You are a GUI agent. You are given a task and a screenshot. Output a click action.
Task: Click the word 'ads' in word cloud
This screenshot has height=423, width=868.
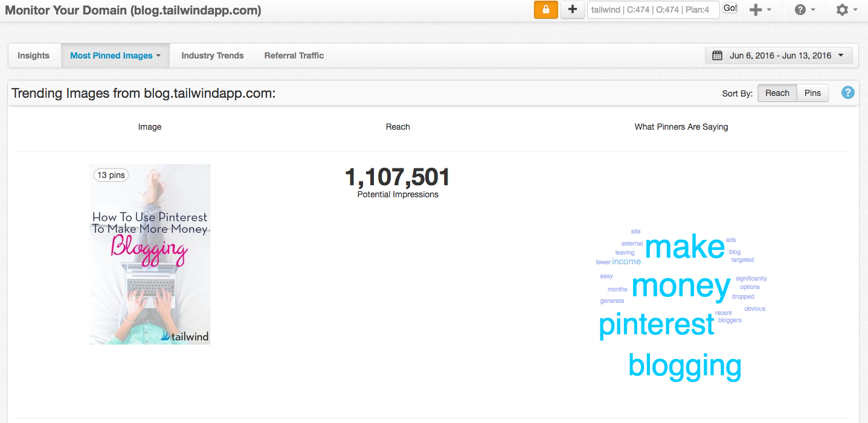point(731,240)
